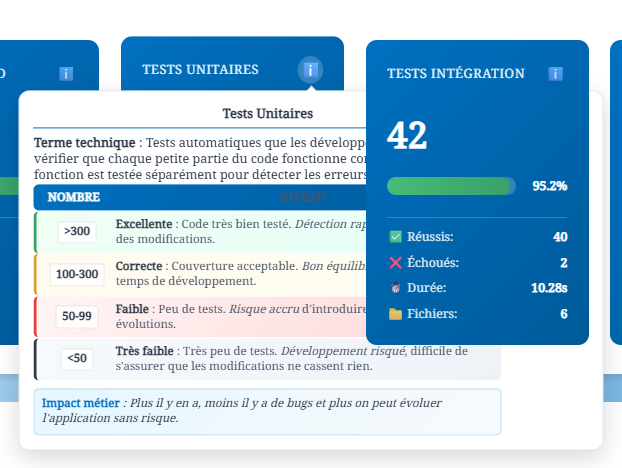Click the TESTS INTÉGRATION card title
This screenshot has height=468, width=622.
[455, 74]
